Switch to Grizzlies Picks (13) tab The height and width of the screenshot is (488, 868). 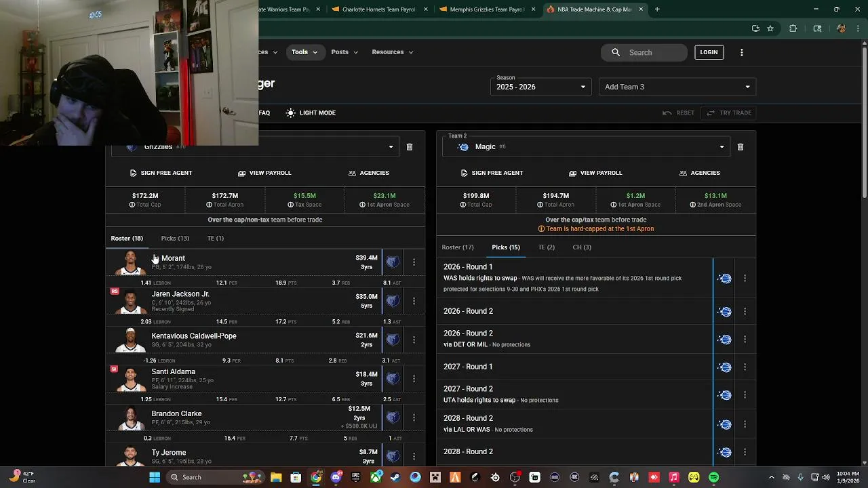pos(175,239)
